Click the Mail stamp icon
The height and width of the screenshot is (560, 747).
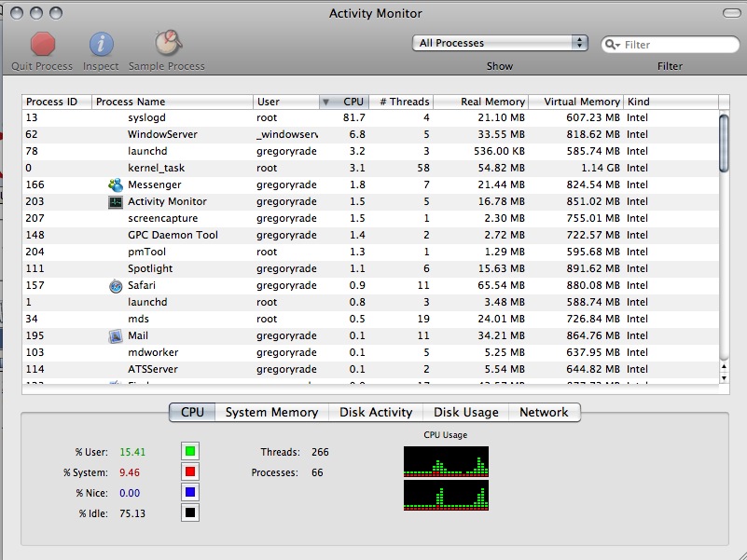click(116, 336)
